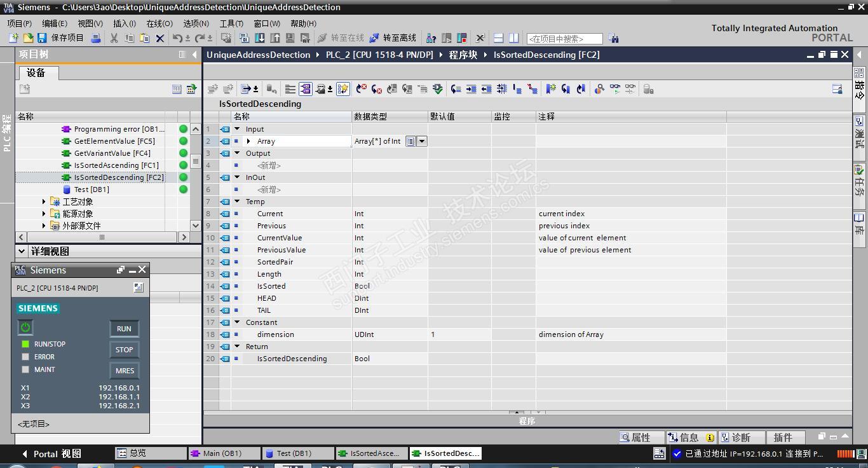Collapse the Output section
868x468 pixels.
[237, 153]
